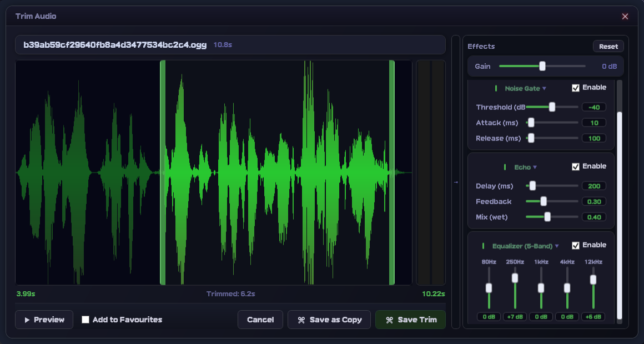Click the Echo green indicator bar
Viewport: 644px width, 344px height.
505,167
